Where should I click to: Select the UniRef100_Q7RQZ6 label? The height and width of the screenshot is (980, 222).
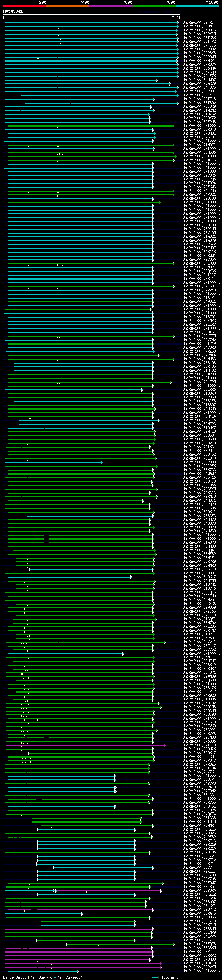[199, 764]
